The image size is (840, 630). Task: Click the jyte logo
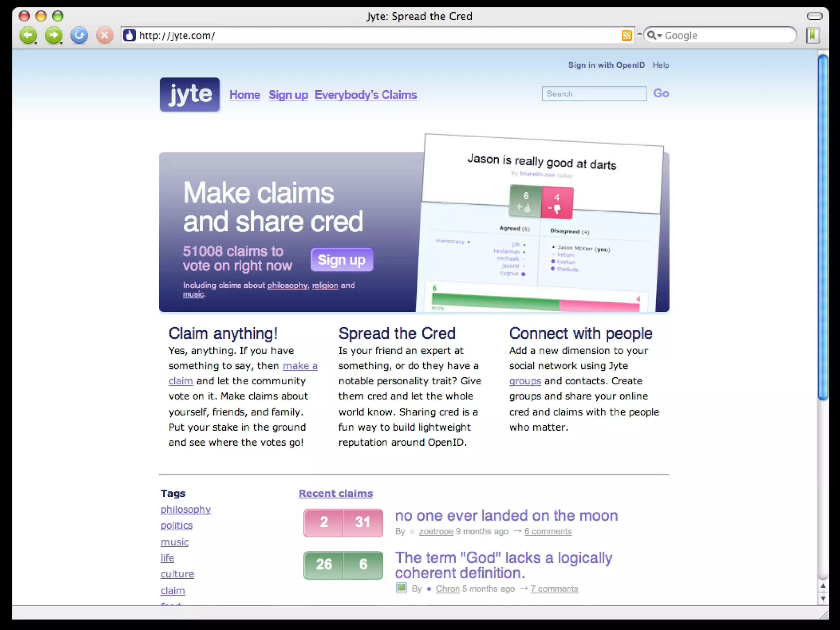tap(189, 94)
